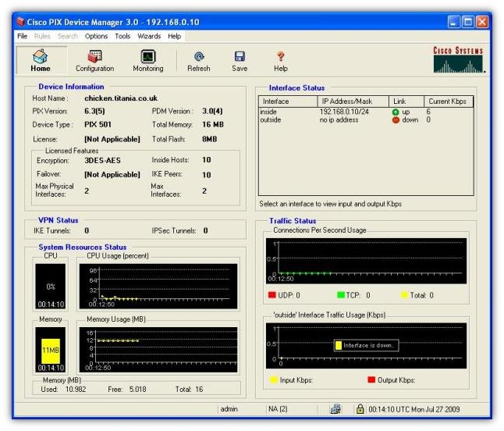Image resolution: width=504 pixels, height=431 pixels.
Task: Click the status bar date and time
Action: click(x=414, y=409)
